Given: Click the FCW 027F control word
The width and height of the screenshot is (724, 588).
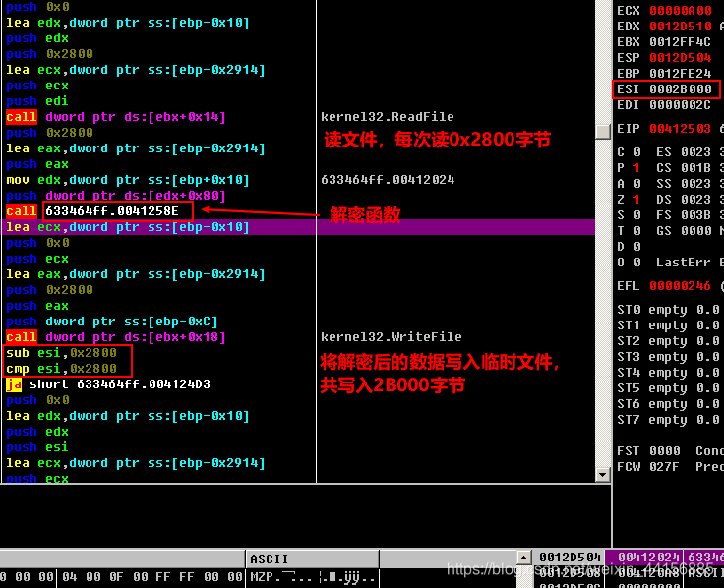Looking at the screenshot, I should pyautogui.click(x=648, y=466).
